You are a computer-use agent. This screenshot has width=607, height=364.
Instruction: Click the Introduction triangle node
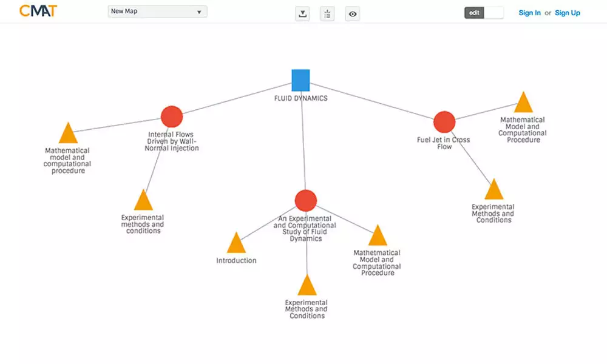[236, 244]
